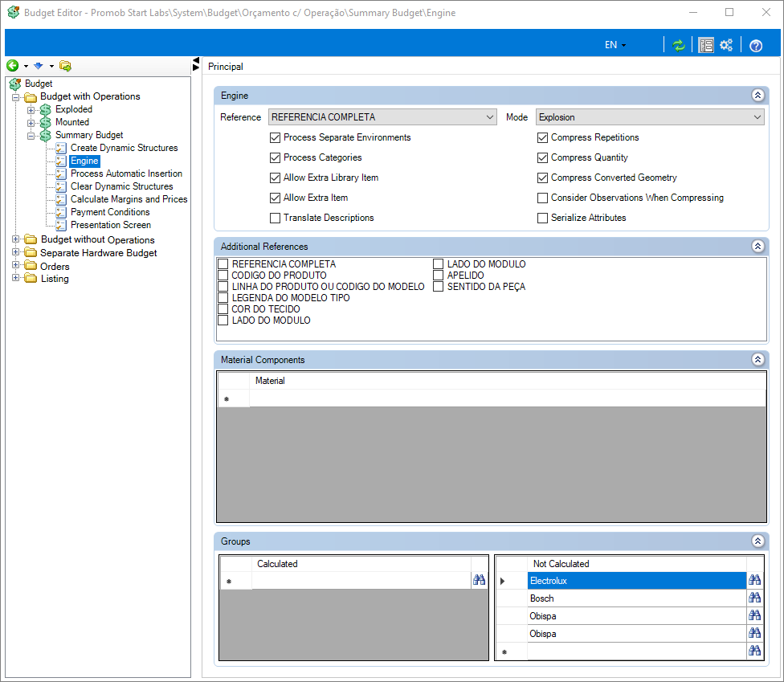Viewport: 784px width, 682px height.
Task: Click the binoculars icon in the Bosch row
Action: pyautogui.click(x=754, y=598)
